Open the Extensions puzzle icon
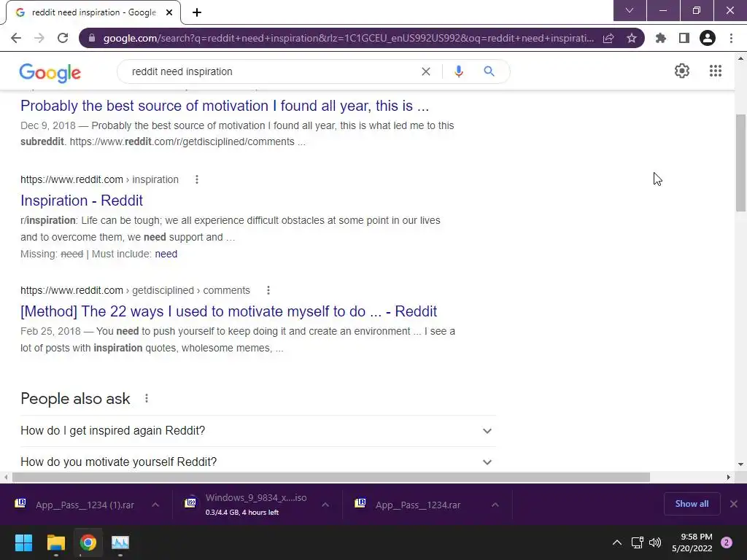 (x=660, y=38)
